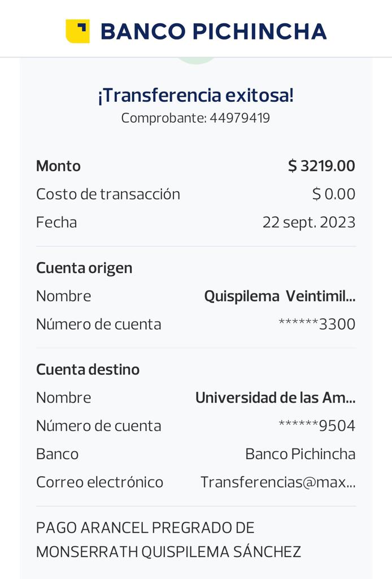Click the BANCO PICHINCHA header wordmark
The width and height of the screenshot is (392, 579).
coord(213,32)
